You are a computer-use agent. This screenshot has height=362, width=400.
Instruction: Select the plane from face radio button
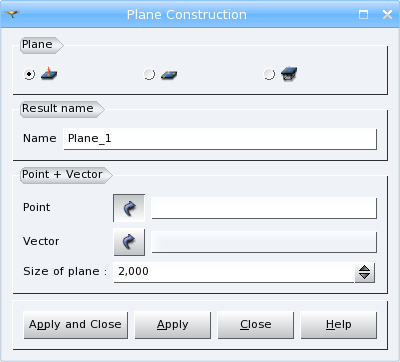[x=269, y=74]
